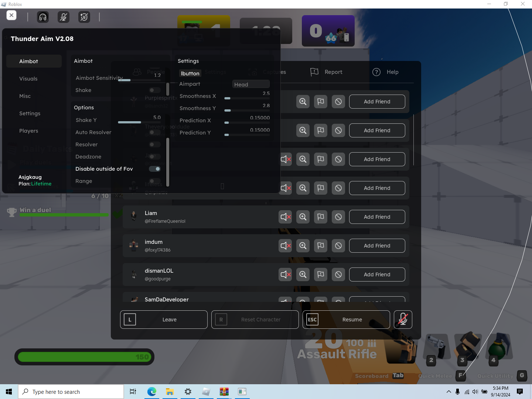The width and height of the screenshot is (532, 399).
Task: Report Theverycooldude using the flag icon
Action: coord(321,130)
